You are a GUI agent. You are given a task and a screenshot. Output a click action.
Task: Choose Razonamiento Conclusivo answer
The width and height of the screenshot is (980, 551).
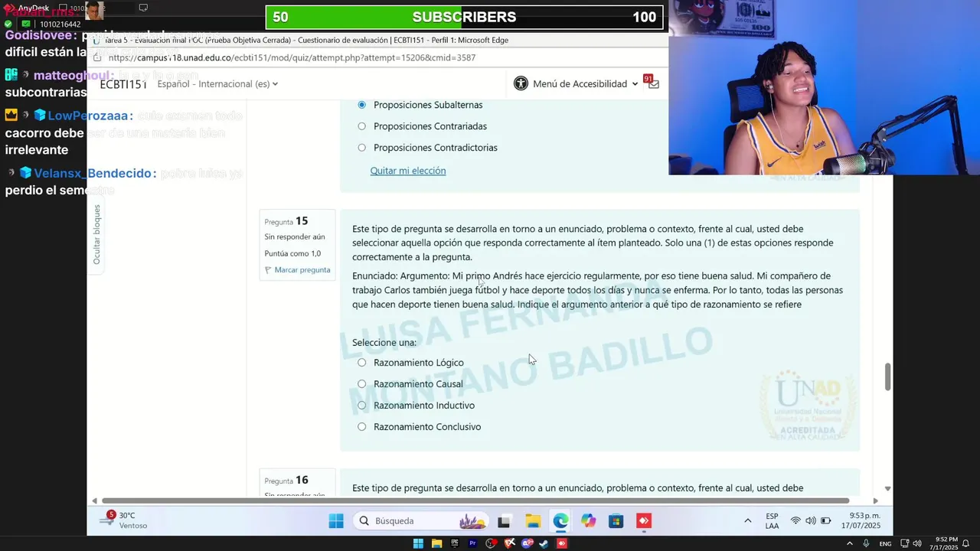pos(362,427)
